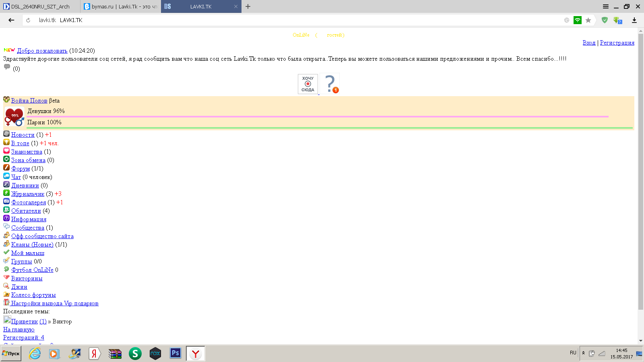644x362 pixels.
Task: Open a new browser tab
Action: 248,6
